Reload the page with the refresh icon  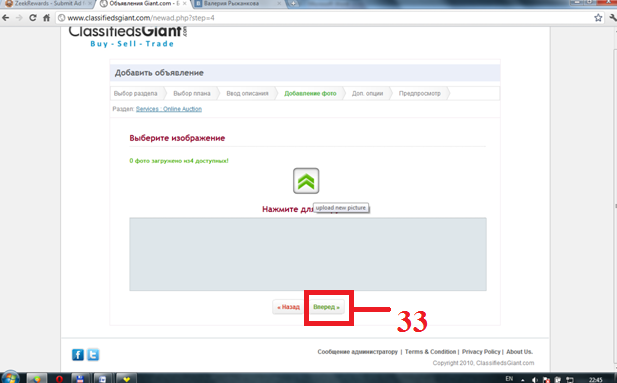click(x=33, y=18)
